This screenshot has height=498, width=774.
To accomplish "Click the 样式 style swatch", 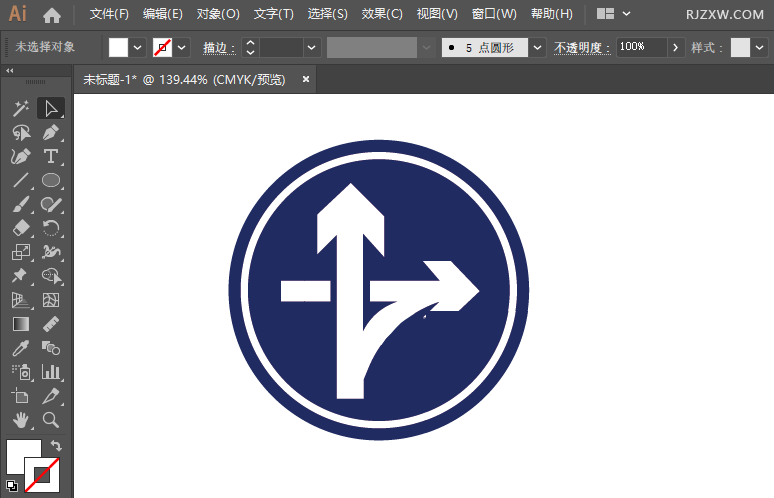I will point(740,48).
